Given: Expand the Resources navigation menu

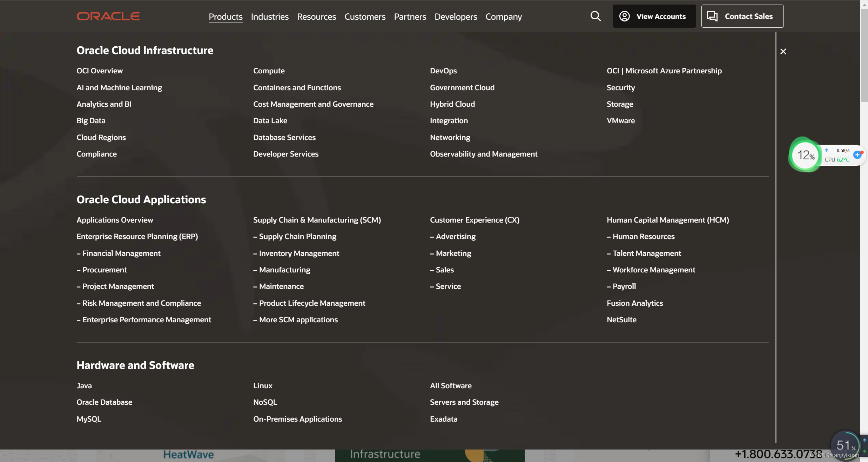Looking at the screenshot, I should pos(316,16).
